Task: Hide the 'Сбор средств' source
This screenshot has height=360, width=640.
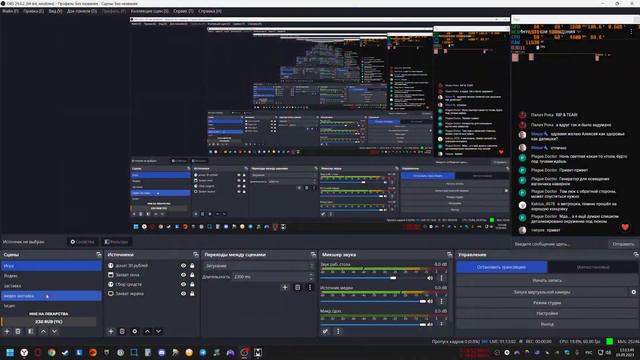Action: (183, 284)
